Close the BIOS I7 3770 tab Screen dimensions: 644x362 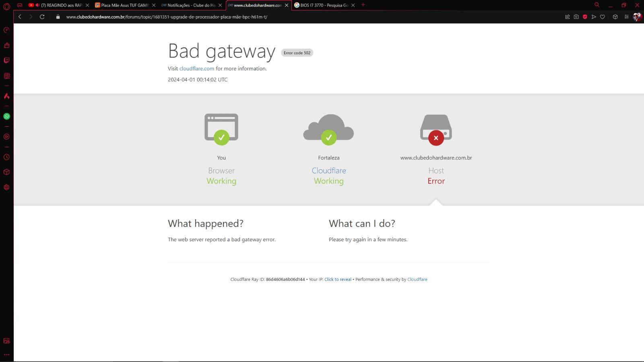pyautogui.click(x=353, y=5)
